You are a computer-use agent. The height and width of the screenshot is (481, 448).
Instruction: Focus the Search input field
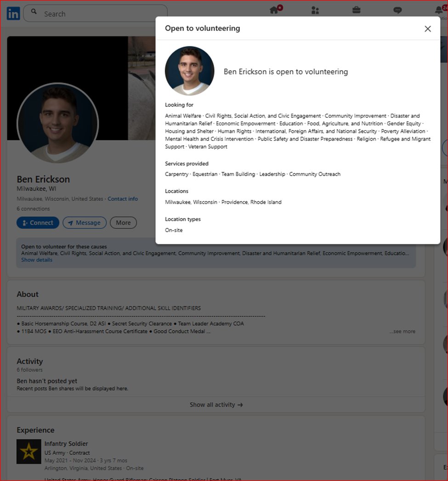96,13
